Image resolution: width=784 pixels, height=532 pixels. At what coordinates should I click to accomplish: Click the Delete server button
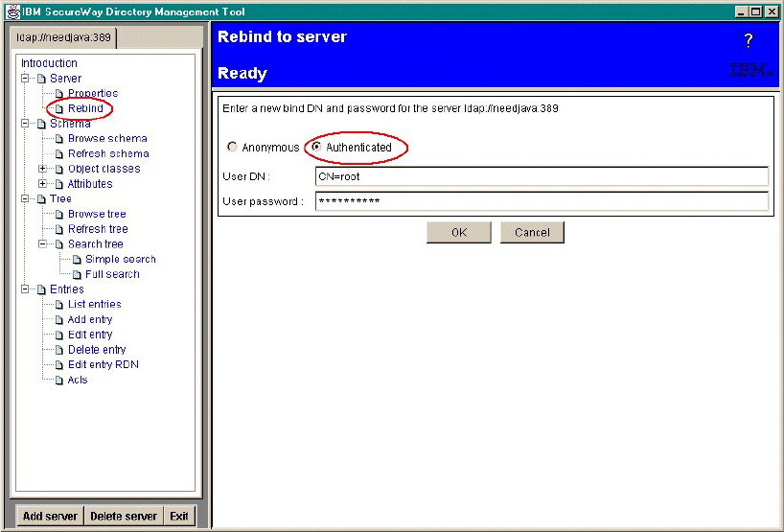click(124, 516)
